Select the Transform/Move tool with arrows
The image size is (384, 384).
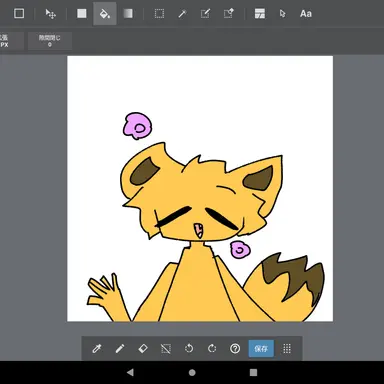(51, 14)
